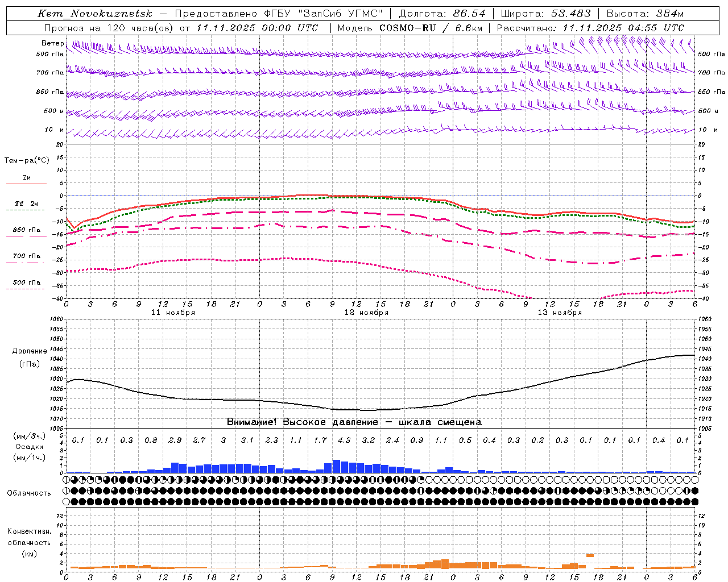Click the "Ветер" wind panel label
728x582 pixels.
click(53, 43)
